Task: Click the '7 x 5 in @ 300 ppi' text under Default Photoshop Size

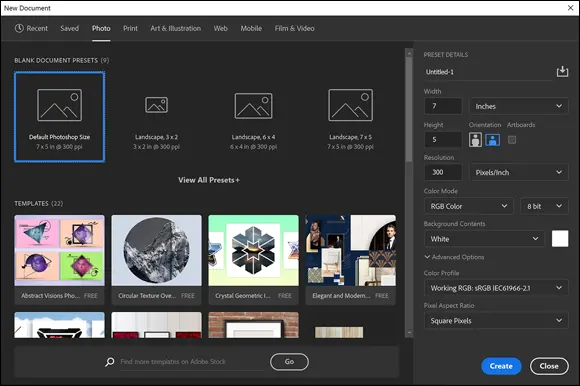Action: coord(59,147)
